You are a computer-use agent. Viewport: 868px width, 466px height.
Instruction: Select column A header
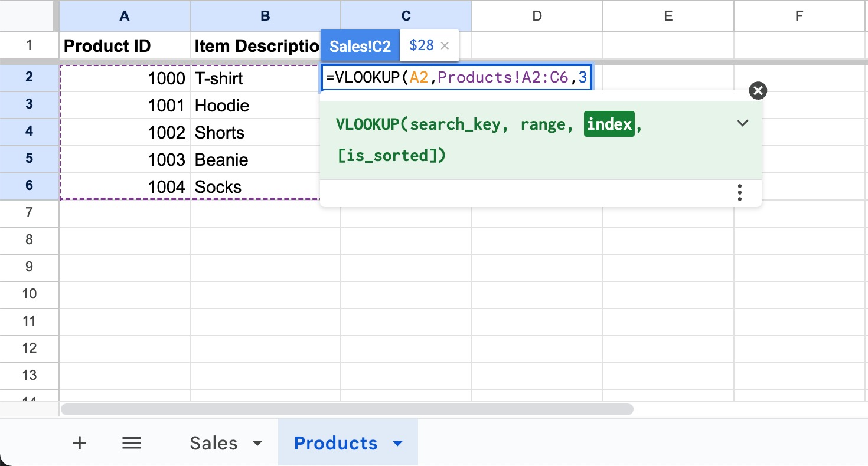(124, 16)
